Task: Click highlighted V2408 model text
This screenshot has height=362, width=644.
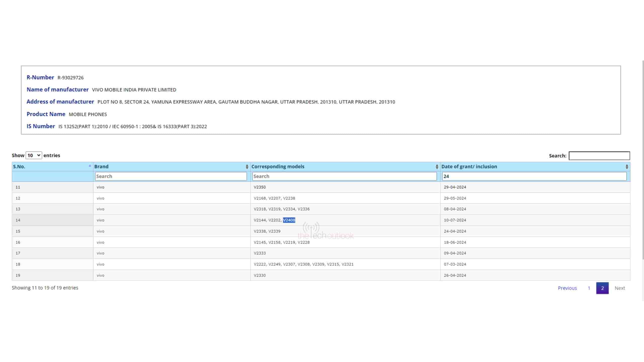Action: (289, 220)
